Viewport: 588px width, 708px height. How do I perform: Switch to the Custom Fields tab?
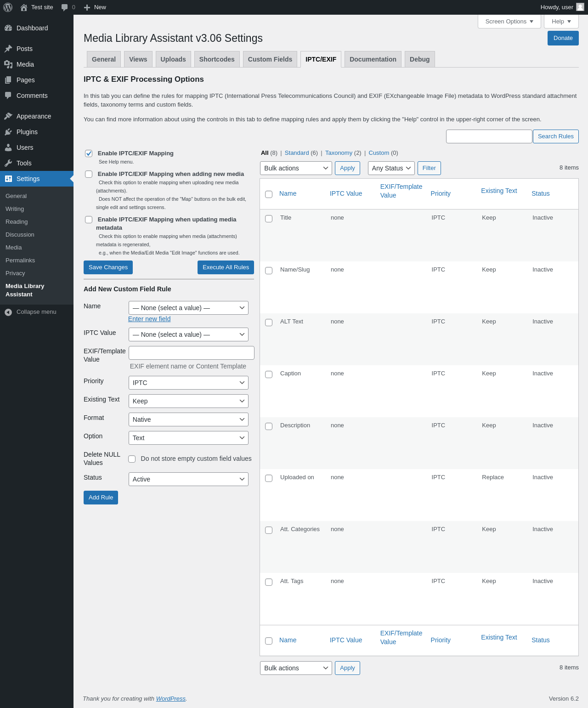pyautogui.click(x=270, y=59)
